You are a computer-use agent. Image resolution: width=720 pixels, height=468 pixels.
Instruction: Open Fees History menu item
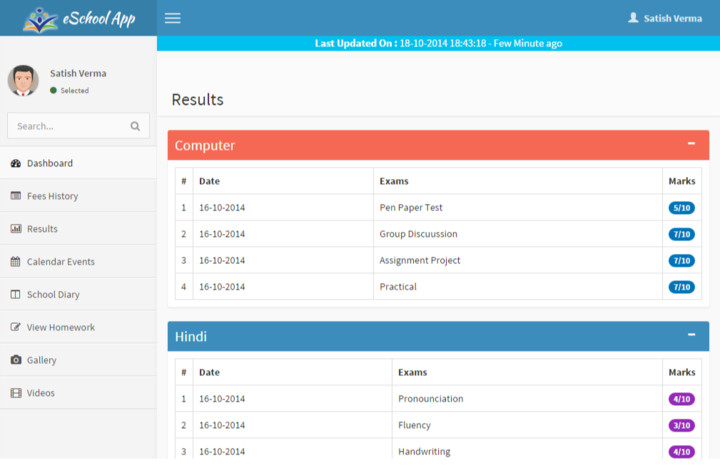pos(78,196)
